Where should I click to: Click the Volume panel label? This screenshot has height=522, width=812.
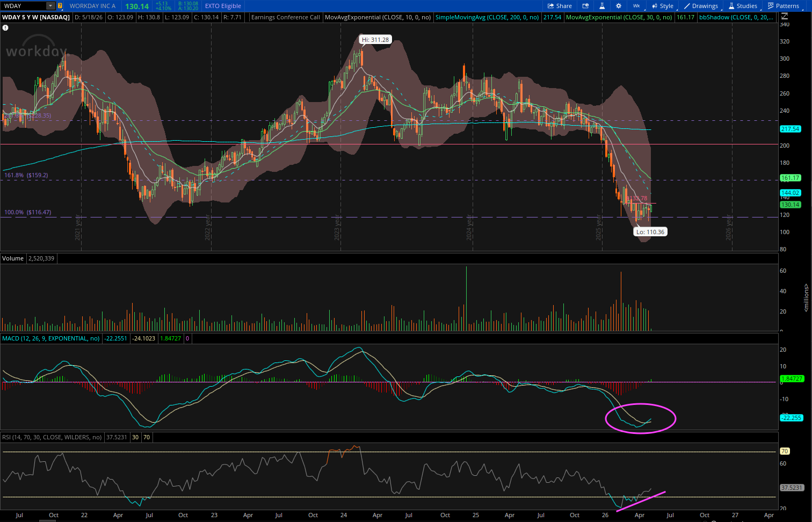(x=13, y=258)
